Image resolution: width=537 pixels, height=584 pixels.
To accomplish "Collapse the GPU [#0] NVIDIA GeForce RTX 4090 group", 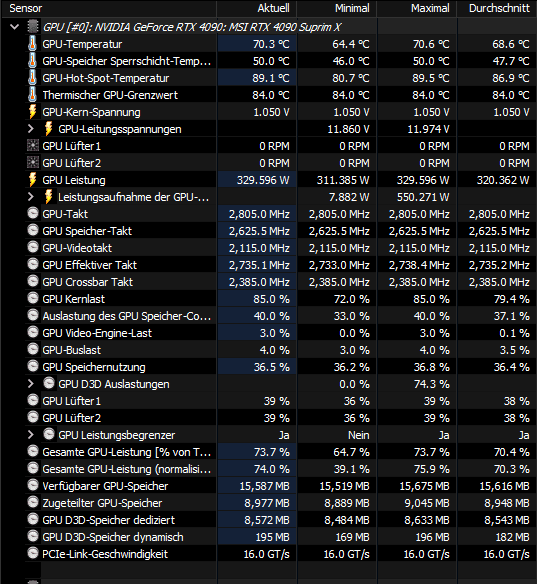I will point(15,27).
